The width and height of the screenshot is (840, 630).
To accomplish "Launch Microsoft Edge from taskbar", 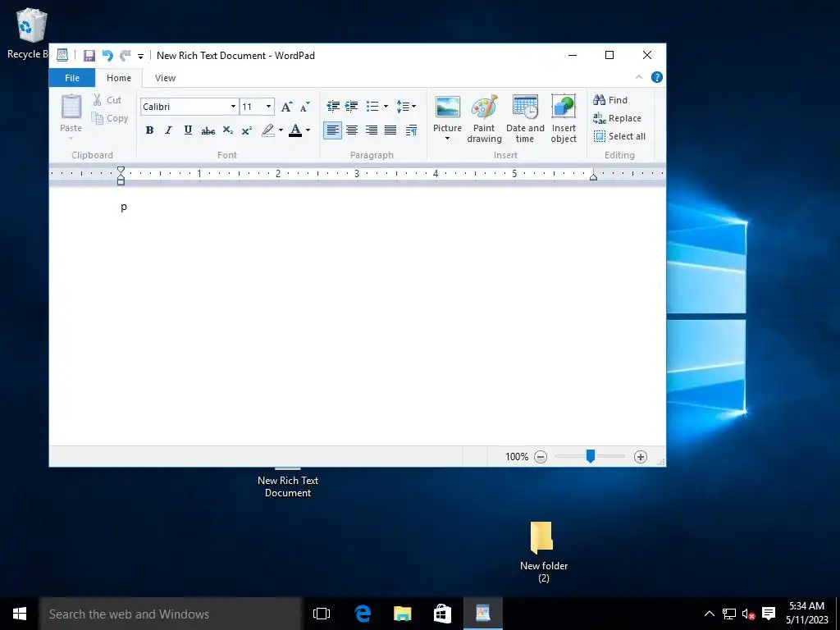I will click(x=363, y=614).
